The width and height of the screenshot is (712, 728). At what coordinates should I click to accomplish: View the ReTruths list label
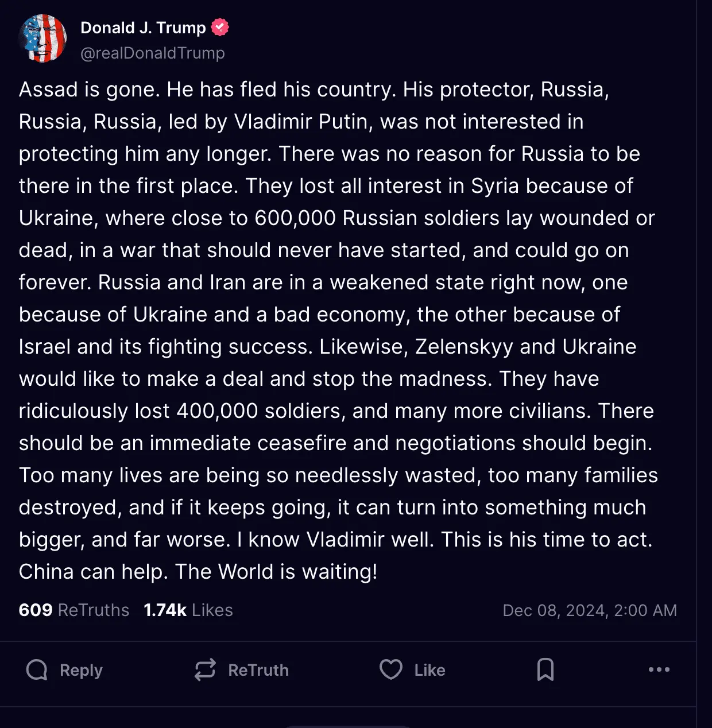[94, 610]
